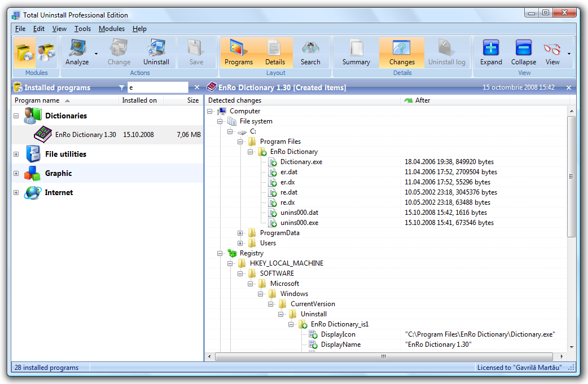Toggle the Details layout panel
Viewport: 588px width, 384px height.
[x=275, y=48]
